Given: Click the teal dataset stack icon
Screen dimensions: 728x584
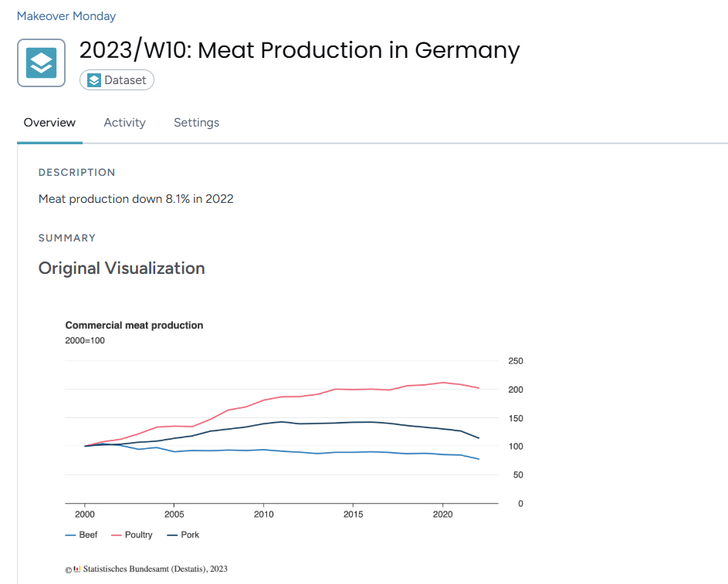Looking at the screenshot, I should point(41,62).
